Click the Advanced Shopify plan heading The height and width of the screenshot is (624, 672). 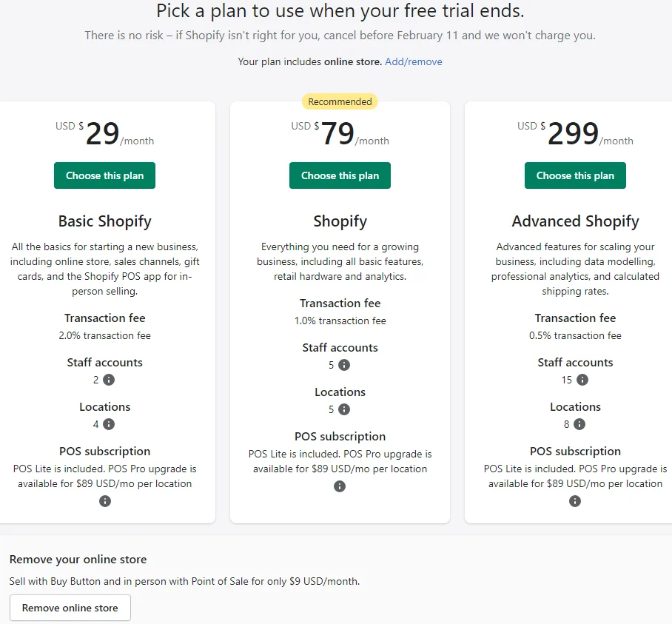coord(575,221)
